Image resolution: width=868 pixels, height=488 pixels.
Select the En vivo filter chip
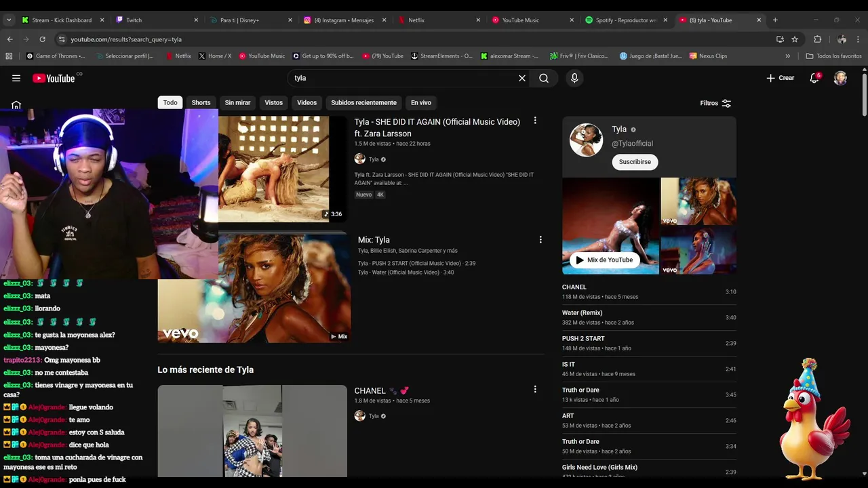[x=421, y=102]
